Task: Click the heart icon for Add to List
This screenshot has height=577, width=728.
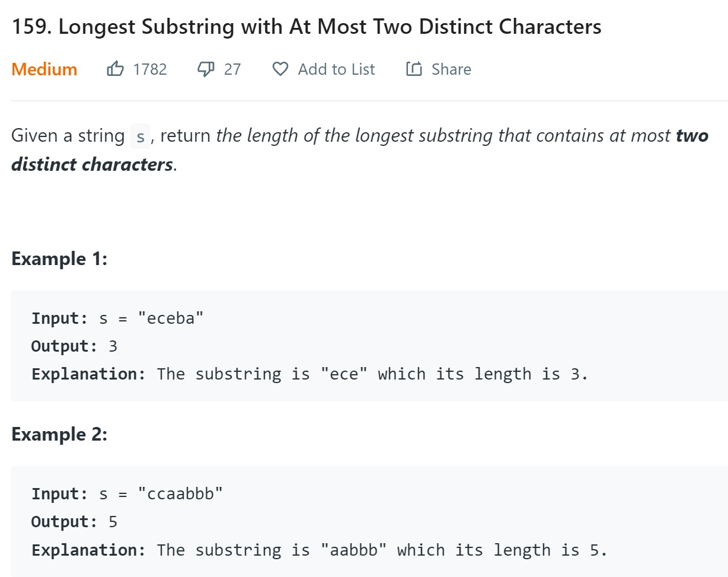Action: 280,69
